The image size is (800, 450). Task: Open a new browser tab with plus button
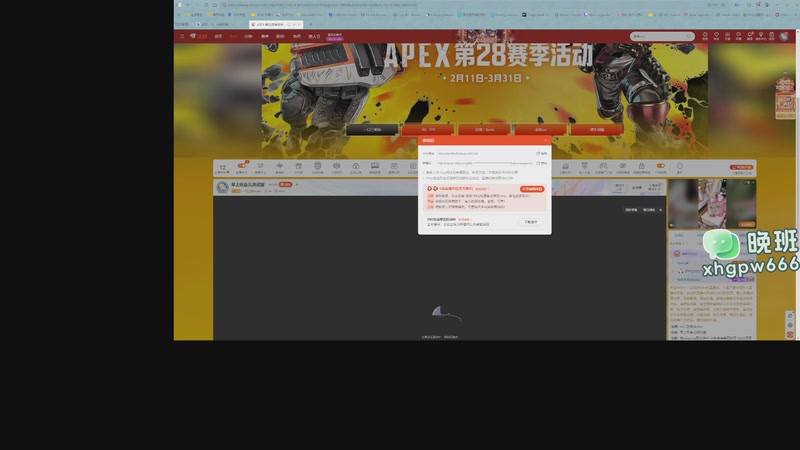[310, 24]
